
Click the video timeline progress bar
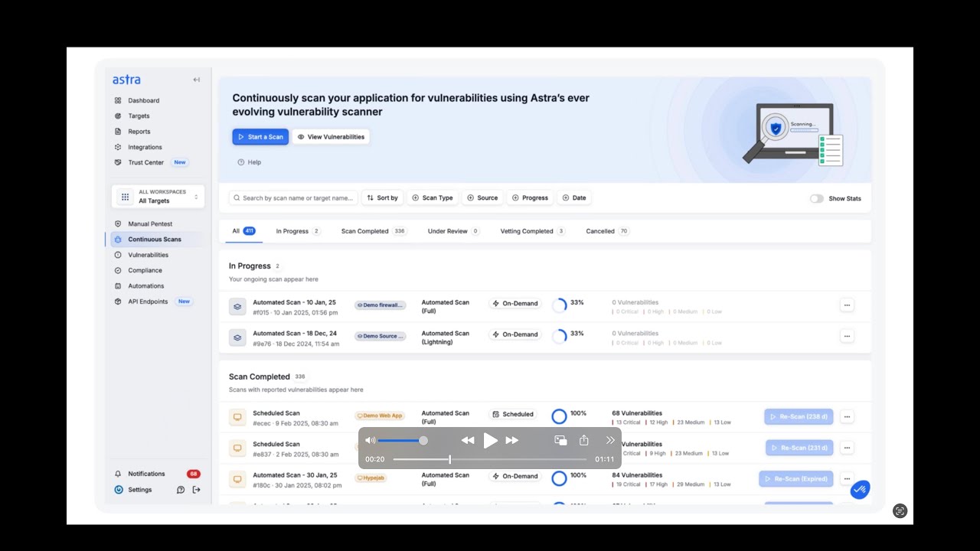490,459
